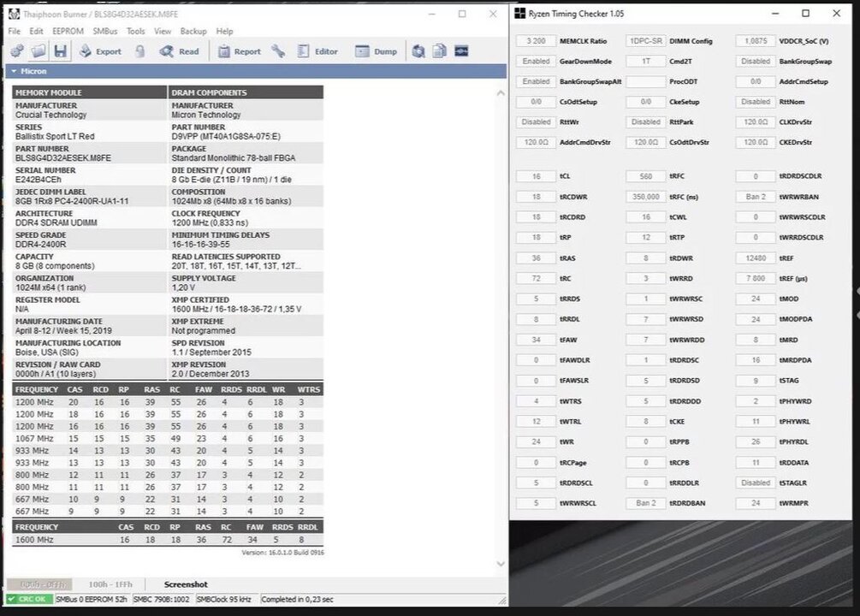Click the dark waveform icon in toolbar
The image size is (860, 616).
click(461, 51)
